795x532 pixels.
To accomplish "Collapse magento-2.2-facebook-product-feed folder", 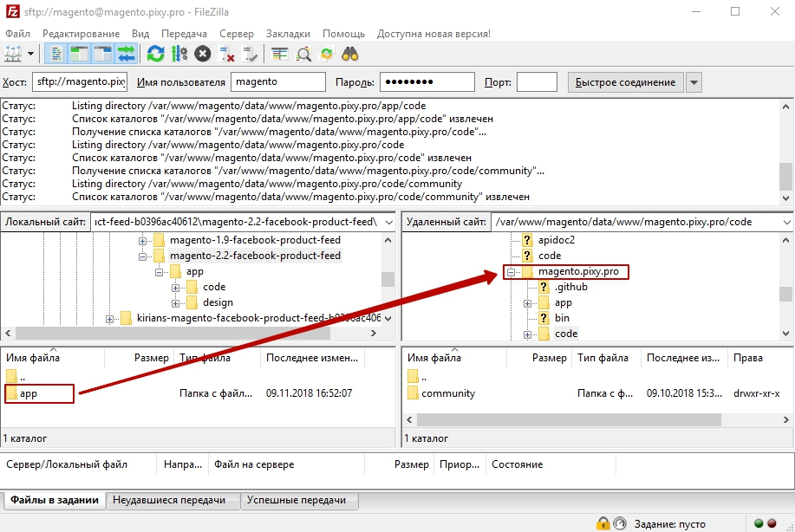I will (142, 256).
